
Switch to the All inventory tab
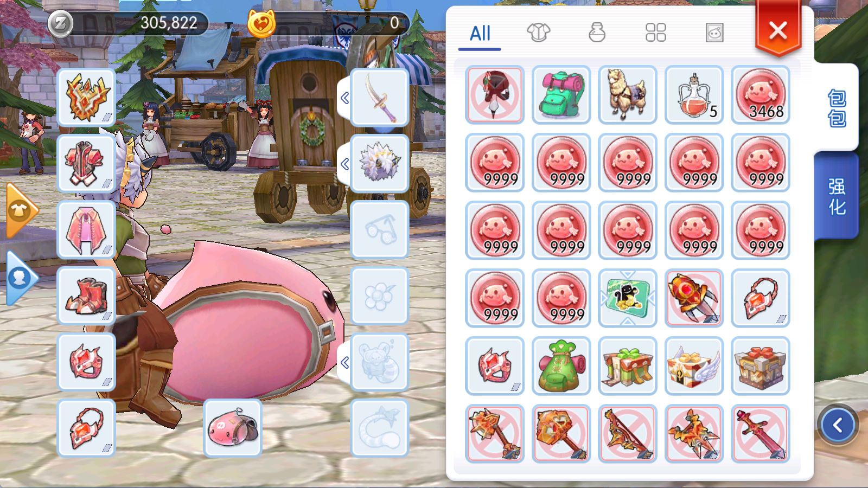point(480,34)
